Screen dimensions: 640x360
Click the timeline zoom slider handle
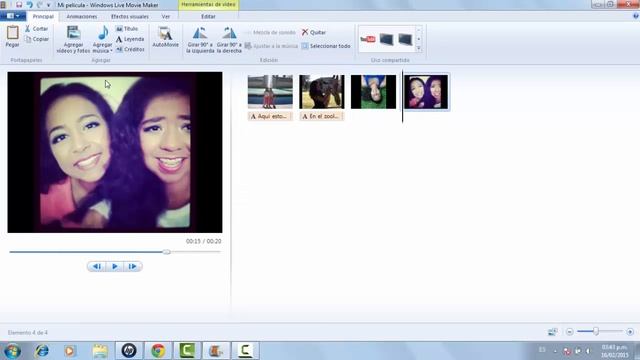coord(596,331)
